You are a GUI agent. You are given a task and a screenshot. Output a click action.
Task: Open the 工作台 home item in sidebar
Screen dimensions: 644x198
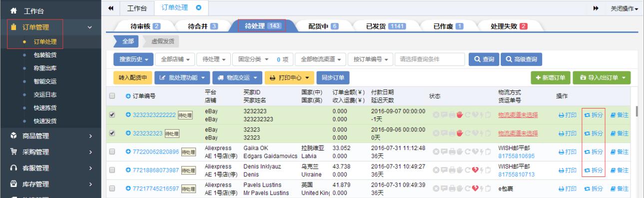[x=50, y=10]
